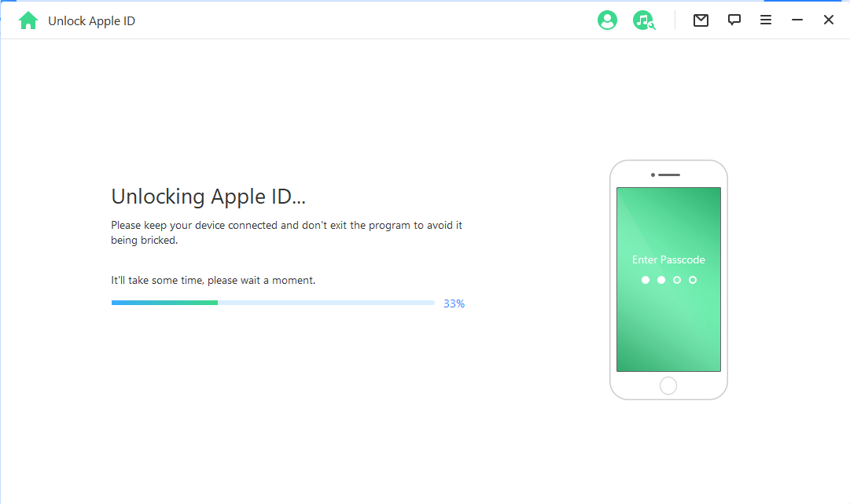Viewport: 850px width, 504px height.
Task: Click the phone speaker slot graphic
Action: point(674,174)
